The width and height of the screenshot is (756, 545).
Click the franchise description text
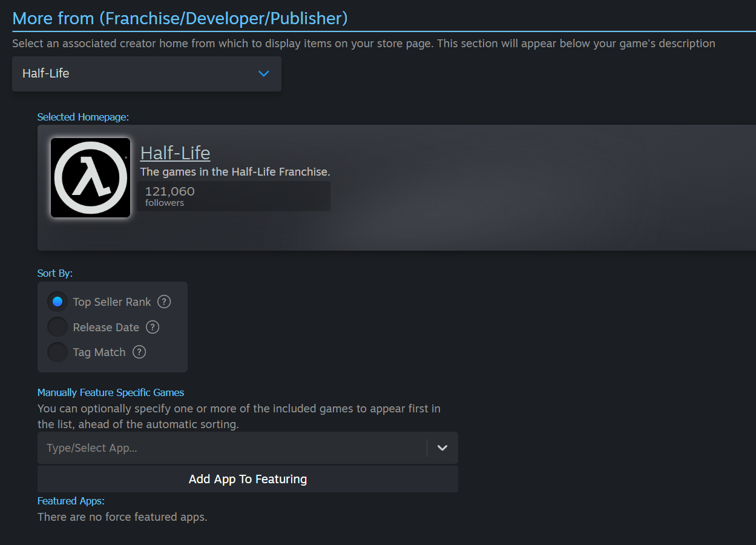point(235,172)
